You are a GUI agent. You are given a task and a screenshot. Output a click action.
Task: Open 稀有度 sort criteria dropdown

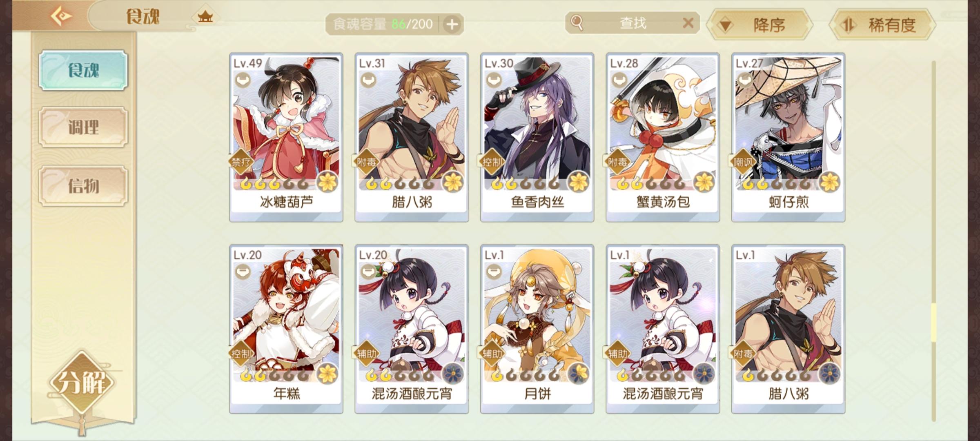point(882,24)
